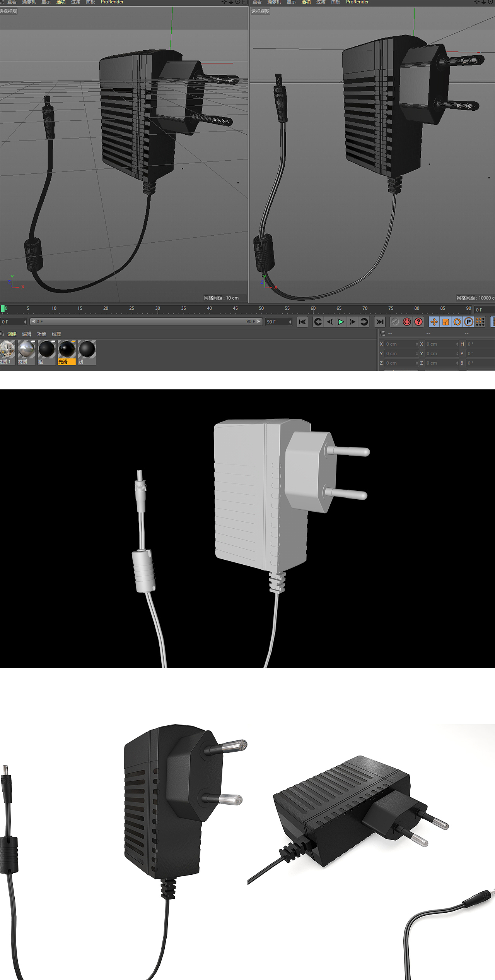Click the right viewport zoom-camera arrow icon
The width and height of the screenshot is (495, 980).
(484, 2)
